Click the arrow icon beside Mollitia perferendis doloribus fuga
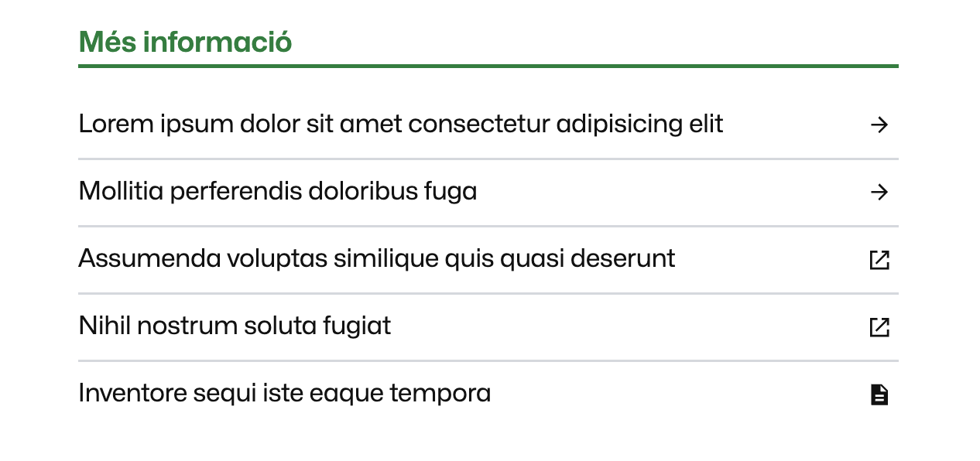 click(879, 192)
